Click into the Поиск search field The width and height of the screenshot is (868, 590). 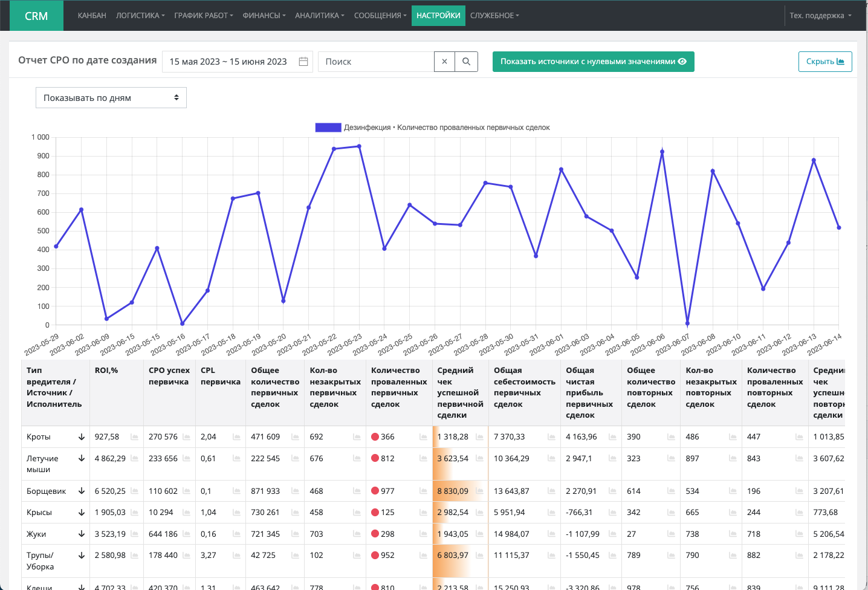(x=376, y=62)
